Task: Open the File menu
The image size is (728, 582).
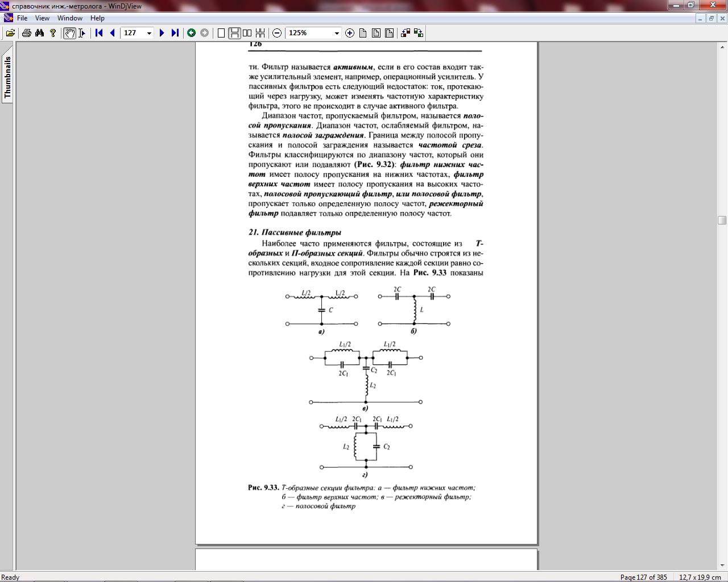Action: (x=22, y=18)
